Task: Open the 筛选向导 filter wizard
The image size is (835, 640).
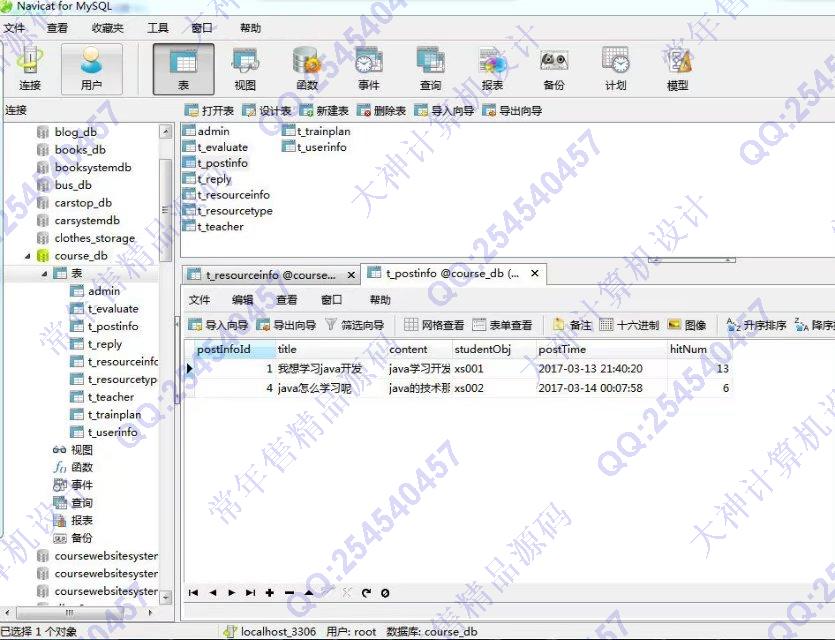Action: 355,325
